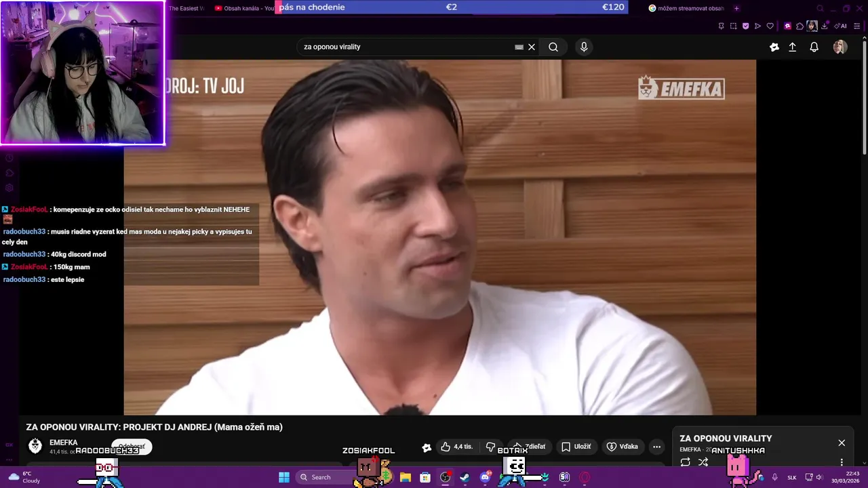868x488 pixels.
Task: Switch to 'The Easiest W' browser tab
Action: pos(186,8)
